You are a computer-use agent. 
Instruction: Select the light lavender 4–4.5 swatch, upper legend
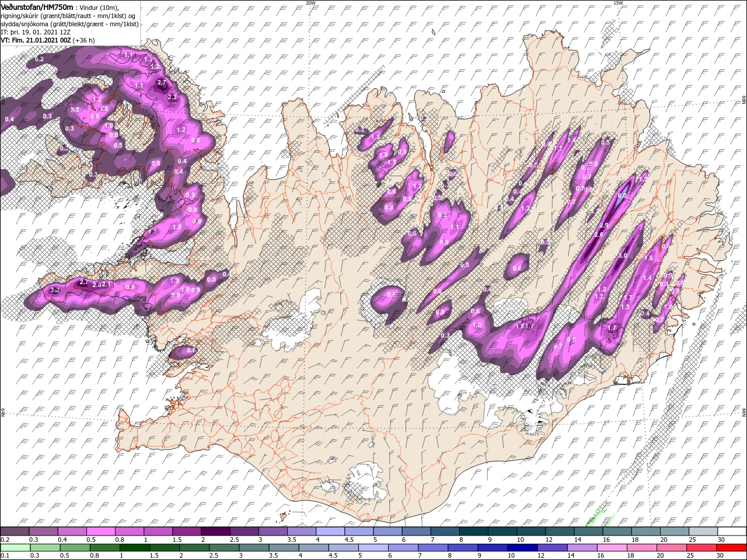click(x=330, y=531)
